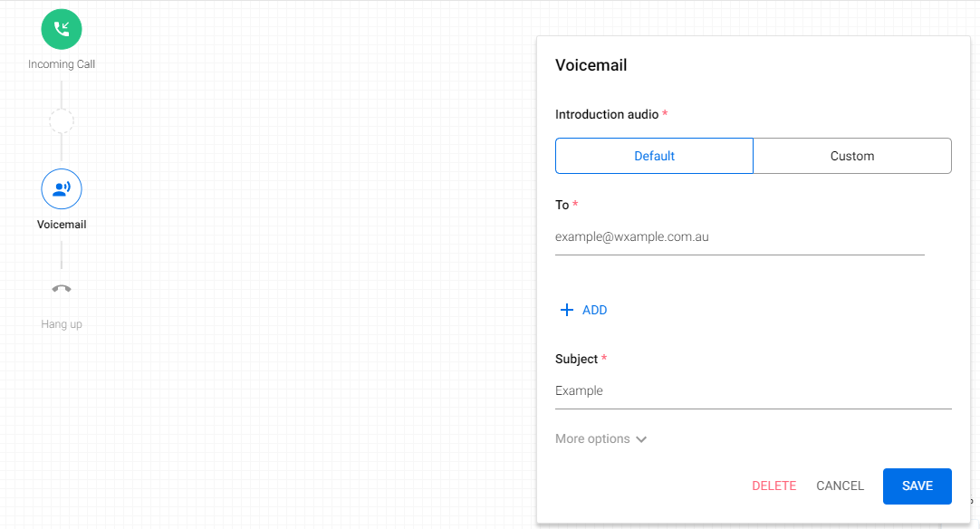Click the Voicemail panel heading
Image resolution: width=980 pixels, height=529 pixels.
[x=591, y=65]
